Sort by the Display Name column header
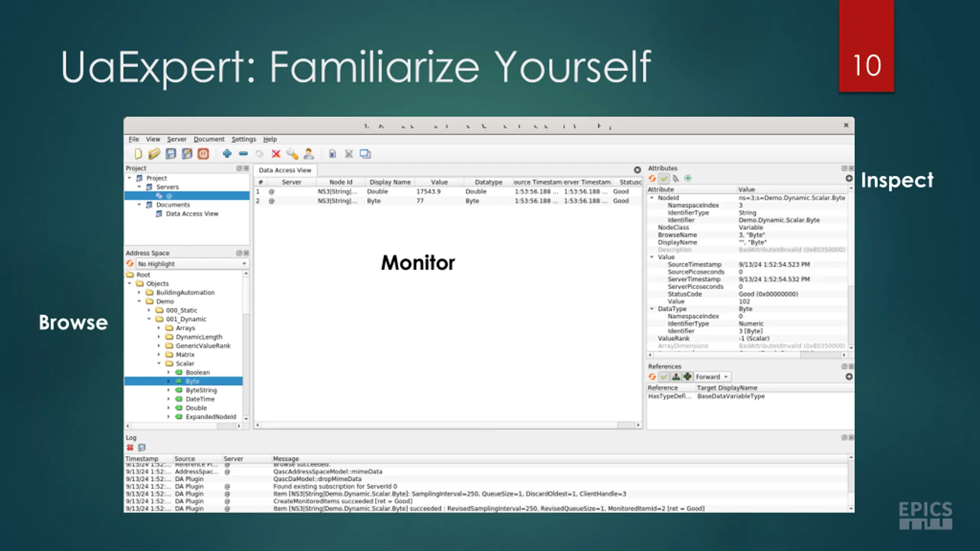 click(390, 182)
